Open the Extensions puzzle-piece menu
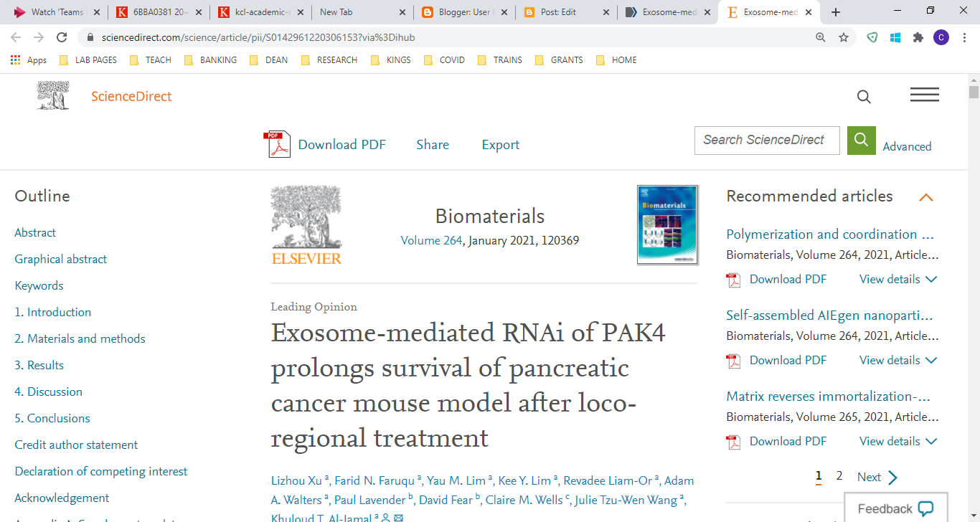Image resolution: width=980 pixels, height=522 pixels. click(918, 37)
